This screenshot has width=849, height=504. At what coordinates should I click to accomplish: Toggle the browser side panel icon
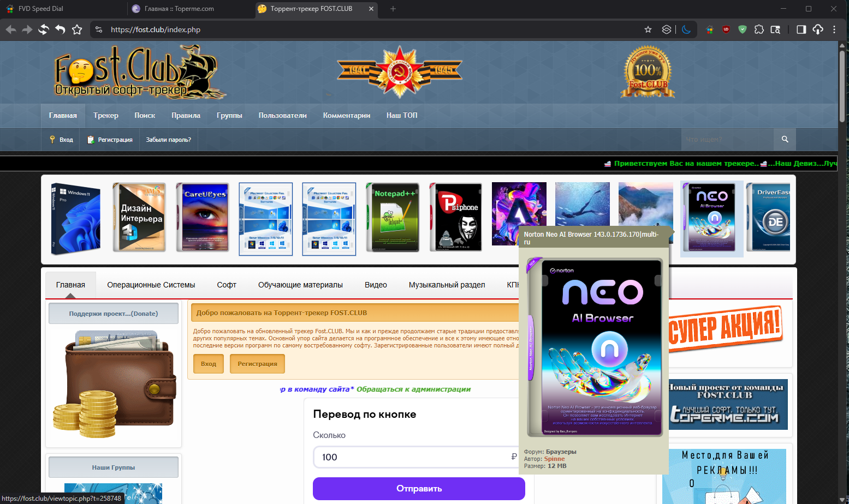click(801, 29)
